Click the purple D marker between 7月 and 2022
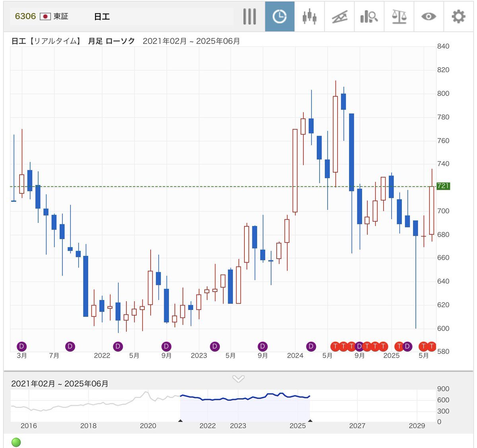477x448 pixels. click(70, 346)
